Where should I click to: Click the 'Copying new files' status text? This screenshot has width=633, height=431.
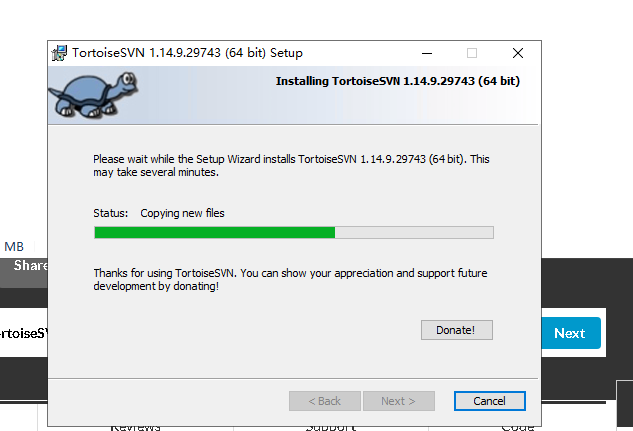(x=182, y=213)
